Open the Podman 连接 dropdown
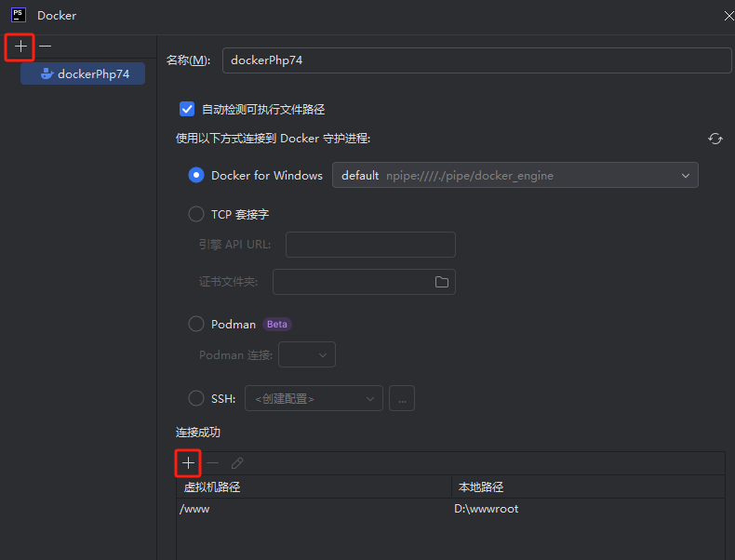Viewport: 735px width, 560px height. click(x=307, y=354)
